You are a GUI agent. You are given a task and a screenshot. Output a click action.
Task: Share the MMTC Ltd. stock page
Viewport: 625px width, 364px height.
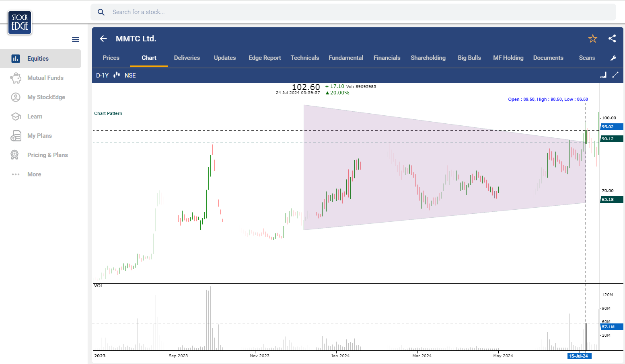pyautogui.click(x=612, y=39)
